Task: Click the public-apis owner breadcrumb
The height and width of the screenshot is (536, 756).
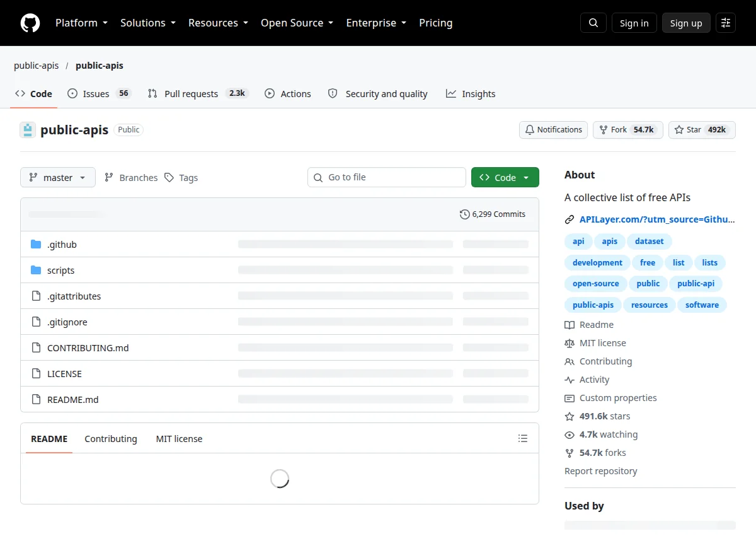Action: click(37, 66)
